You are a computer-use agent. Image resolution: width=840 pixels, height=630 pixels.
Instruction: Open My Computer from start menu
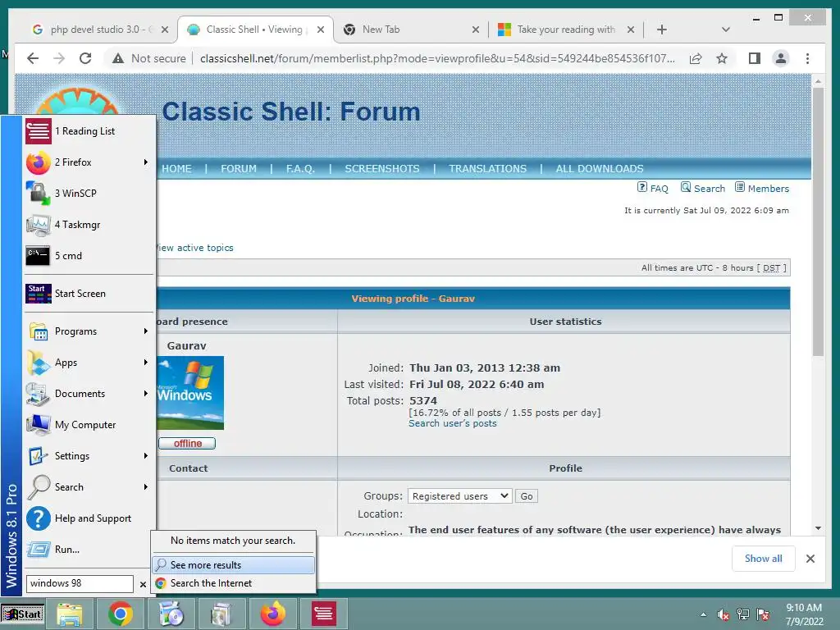[89, 425]
